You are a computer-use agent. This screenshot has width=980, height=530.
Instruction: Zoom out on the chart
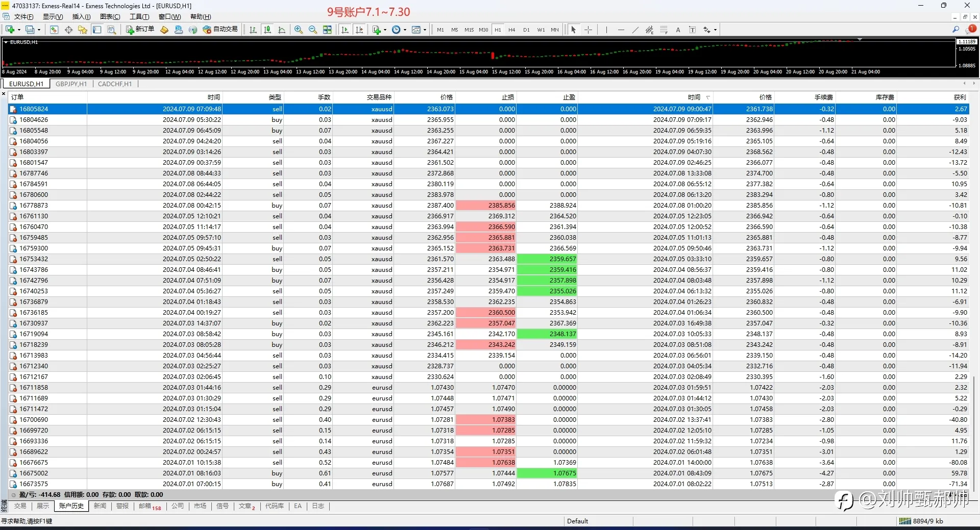tap(313, 30)
